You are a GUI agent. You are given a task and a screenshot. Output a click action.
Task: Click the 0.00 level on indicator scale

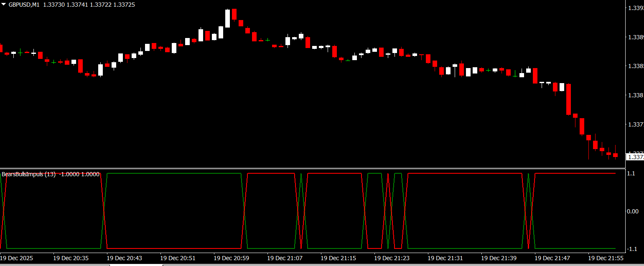click(x=633, y=211)
